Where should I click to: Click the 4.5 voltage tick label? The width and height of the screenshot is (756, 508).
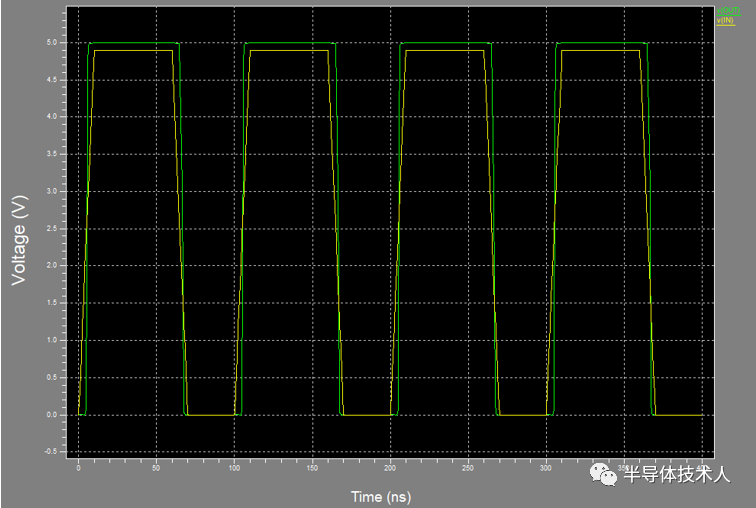click(52, 80)
